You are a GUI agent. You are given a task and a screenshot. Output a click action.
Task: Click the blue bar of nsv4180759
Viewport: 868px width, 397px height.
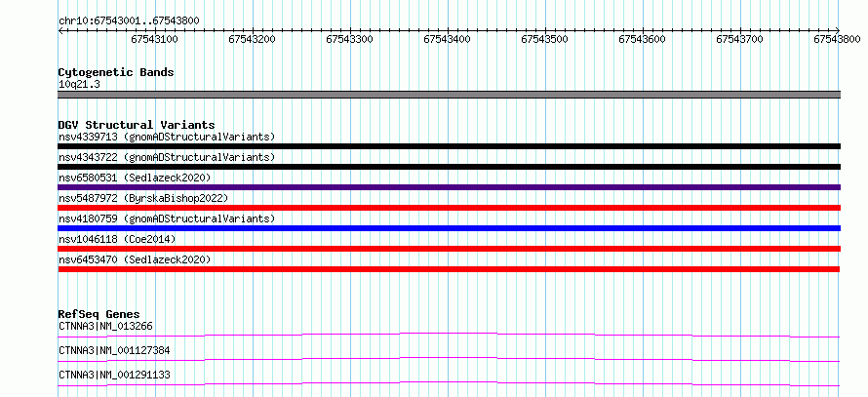(x=449, y=228)
